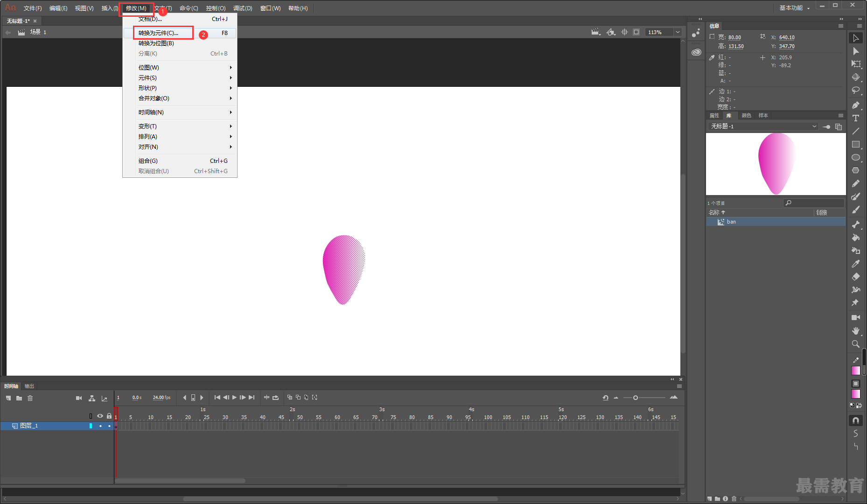Switch to the 输出 tab
This screenshot has height=504, width=867.
tap(29, 386)
